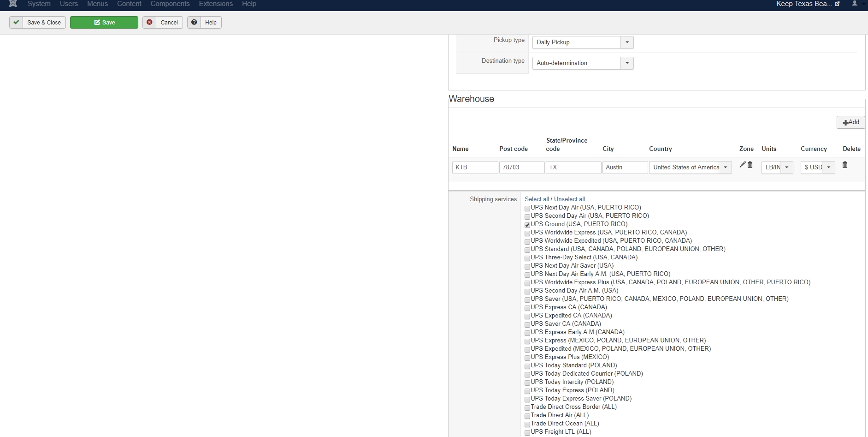The width and height of the screenshot is (868, 437).
Task: Check UPS Today Intercity (POLAND)
Action: (527, 383)
